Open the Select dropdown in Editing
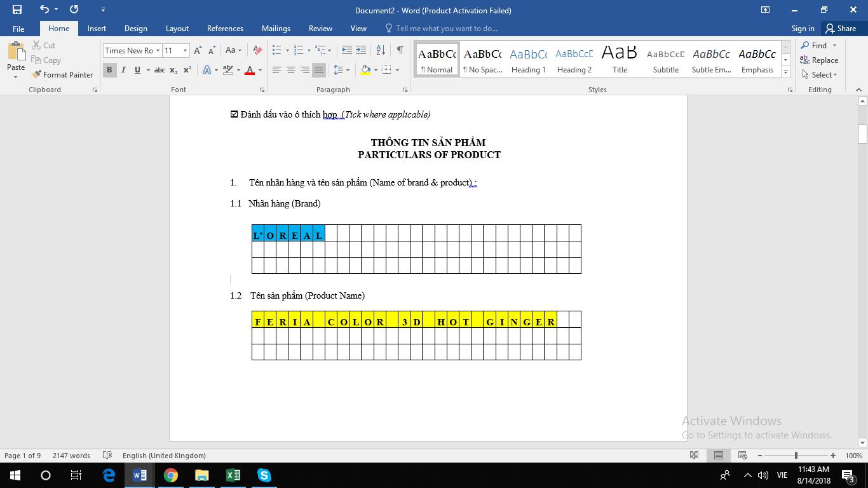868x488 pixels. pyautogui.click(x=820, y=74)
